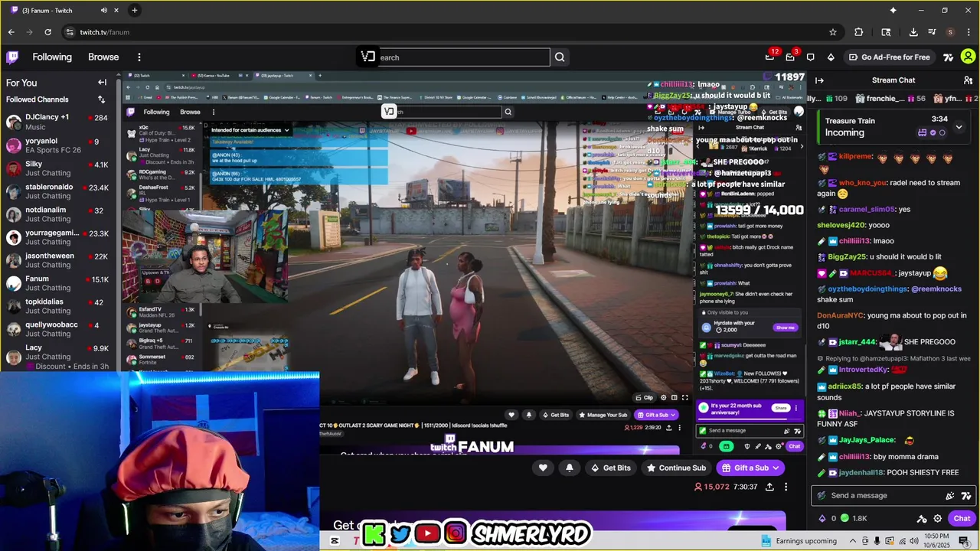Open 7TV emote menu in chat input
Screen dimensions: 980x551
point(966,495)
